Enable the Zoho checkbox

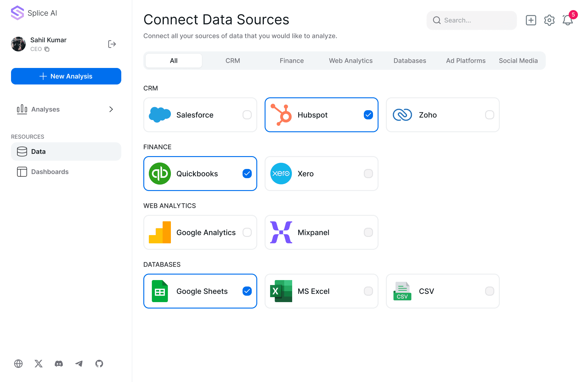(490, 115)
